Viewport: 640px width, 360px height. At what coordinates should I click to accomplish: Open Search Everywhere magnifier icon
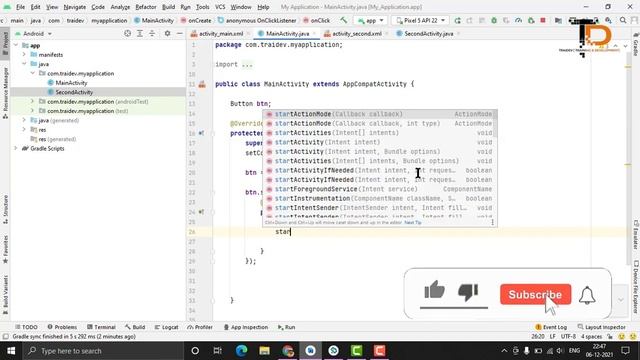click(x=623, y=20)
